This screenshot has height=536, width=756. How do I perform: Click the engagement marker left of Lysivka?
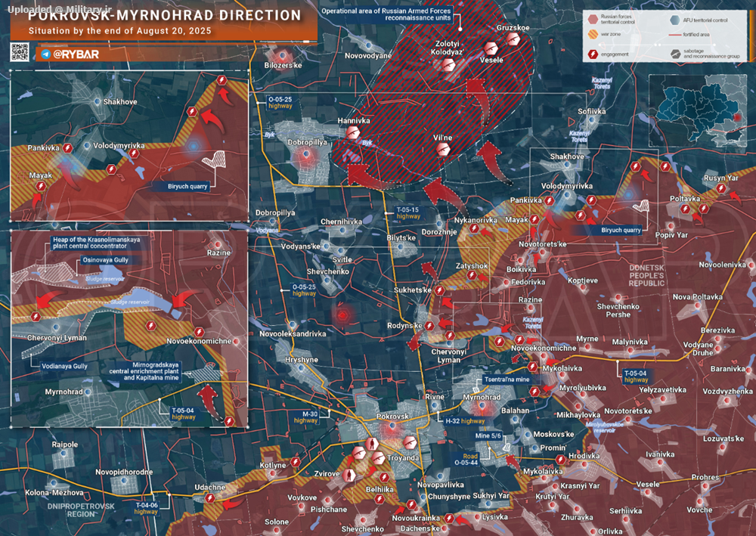click(449, 519)
